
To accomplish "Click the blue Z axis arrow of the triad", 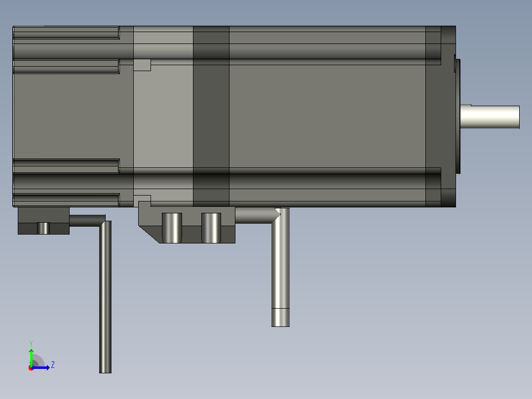I will point(40,367).
